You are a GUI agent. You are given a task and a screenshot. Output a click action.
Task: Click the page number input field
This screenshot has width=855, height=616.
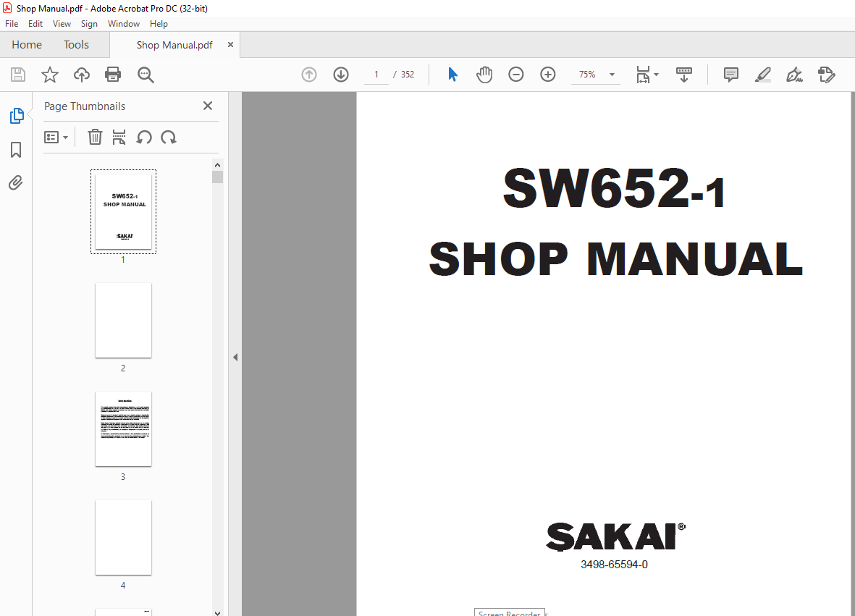(x=376, y=75)
